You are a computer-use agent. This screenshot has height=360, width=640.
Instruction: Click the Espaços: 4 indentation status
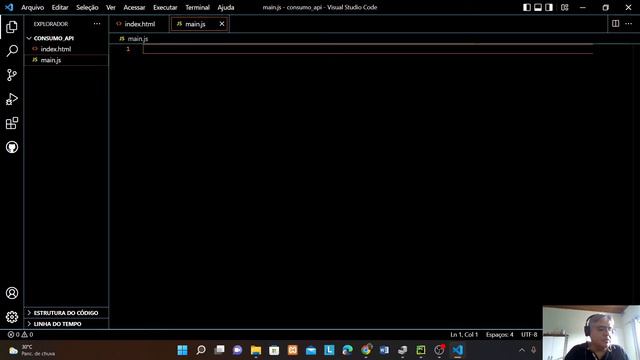[500, 334]
